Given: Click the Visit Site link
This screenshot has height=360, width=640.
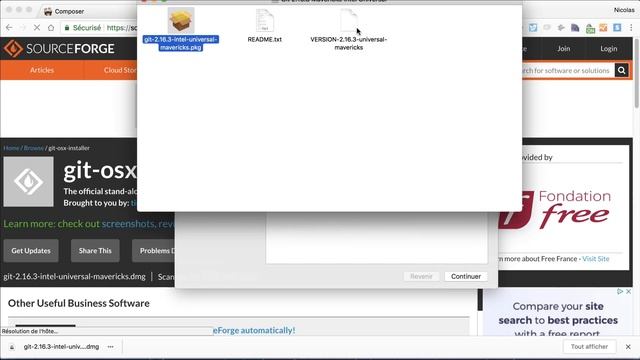Looking at the screenshot, I should click(596, 259).
